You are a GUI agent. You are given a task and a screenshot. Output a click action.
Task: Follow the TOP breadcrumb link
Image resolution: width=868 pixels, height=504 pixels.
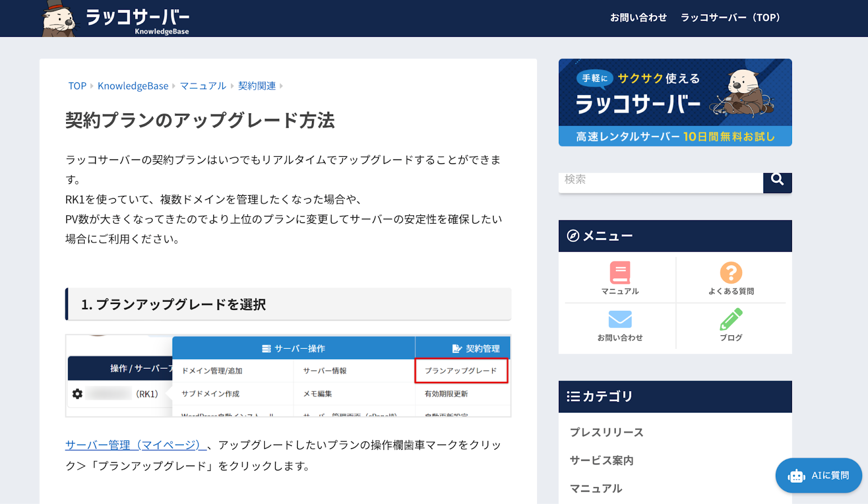(x=77, y=86)
